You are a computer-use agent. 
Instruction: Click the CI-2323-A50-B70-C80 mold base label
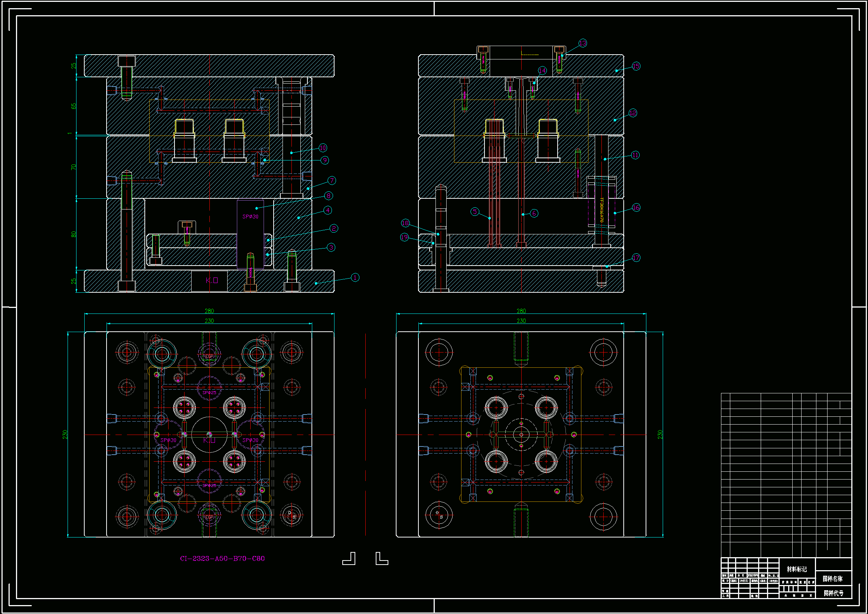click(222, 558)
